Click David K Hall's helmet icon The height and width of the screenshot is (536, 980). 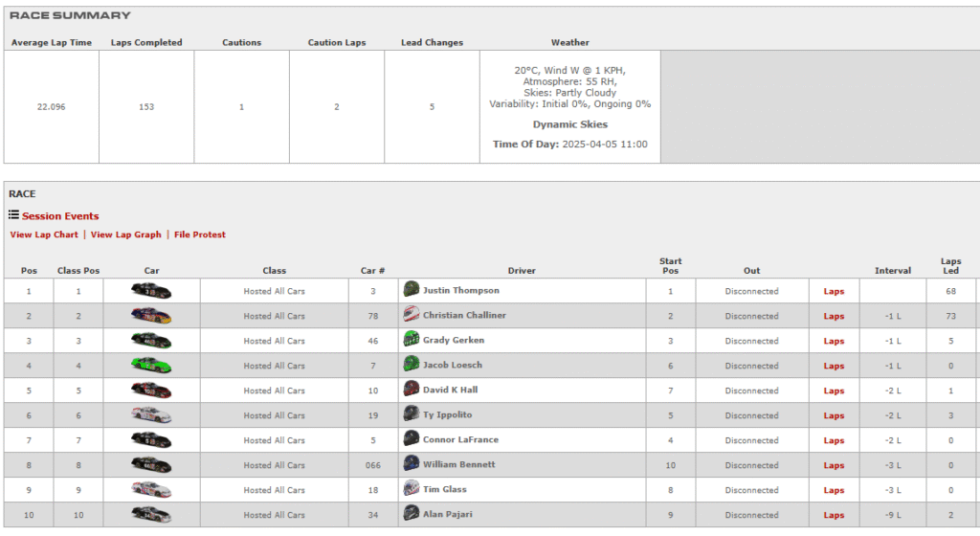(412, 389)
